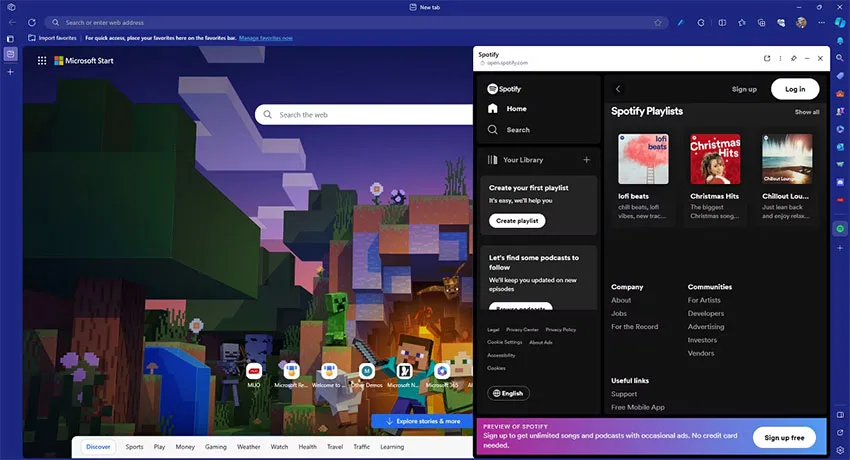Pin the Spotify sidebar panel
Screen dimensions: 850x460
(x=794, y=58)
